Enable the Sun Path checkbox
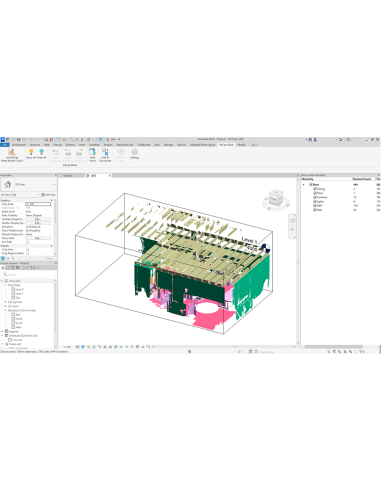This screenshot has width=381, height=492. [27, 242]
